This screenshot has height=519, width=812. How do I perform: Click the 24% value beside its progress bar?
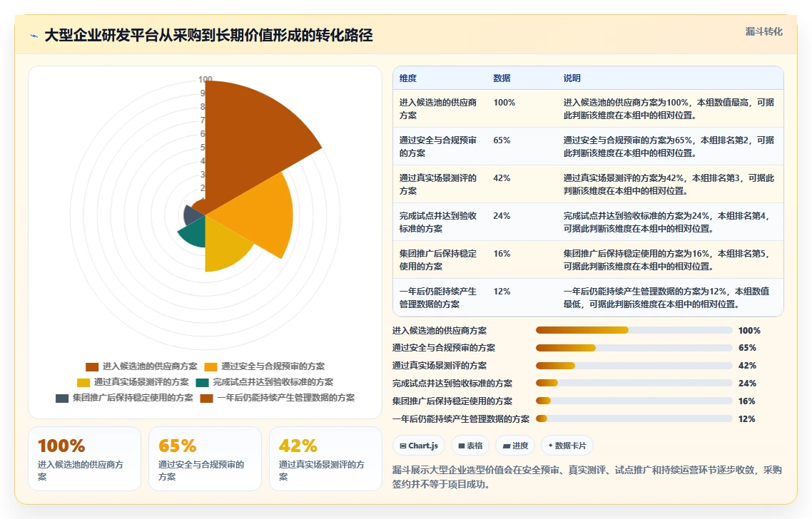pos(747,384)
